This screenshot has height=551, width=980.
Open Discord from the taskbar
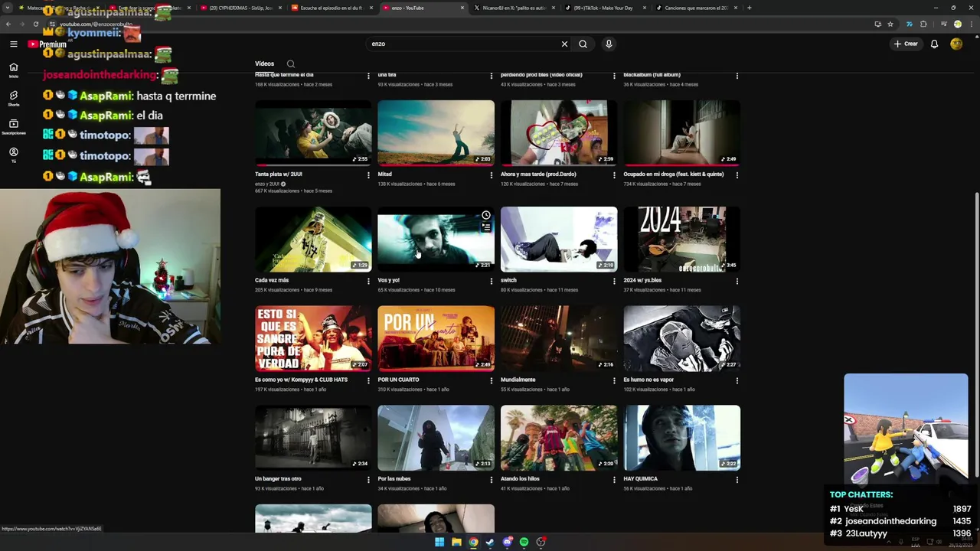coord(507,542)
